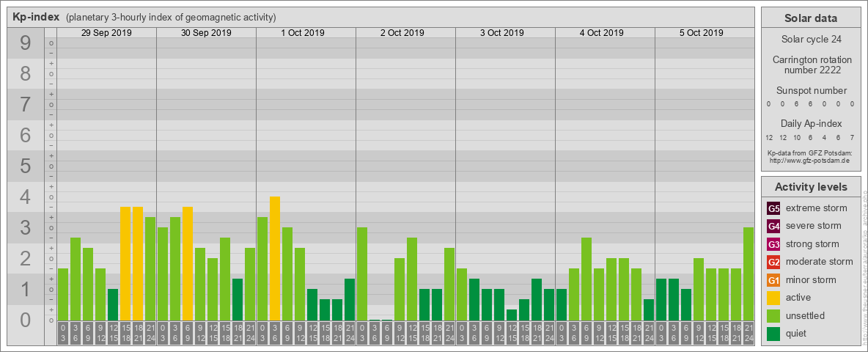868x352 pixels.
Task: Select the 12-15 bar on 2 Oct
Action: [412, 279]
